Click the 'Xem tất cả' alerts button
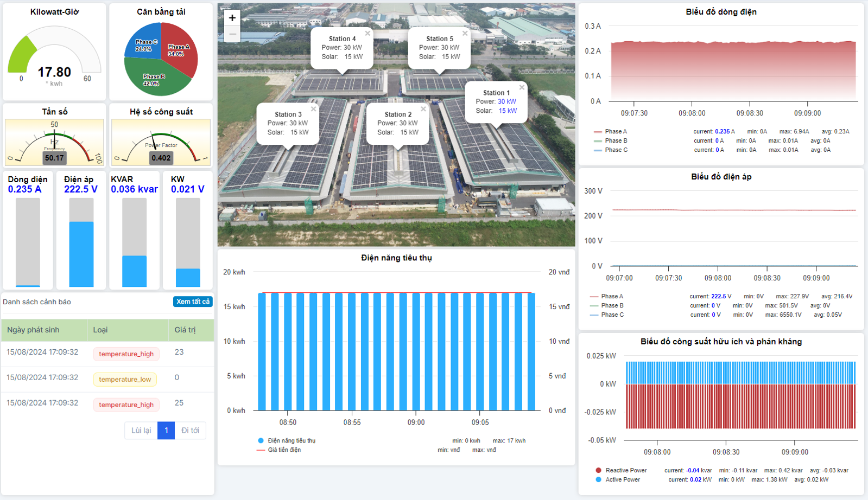This screenshot has width=868, height=500. (x=193, y=302)
